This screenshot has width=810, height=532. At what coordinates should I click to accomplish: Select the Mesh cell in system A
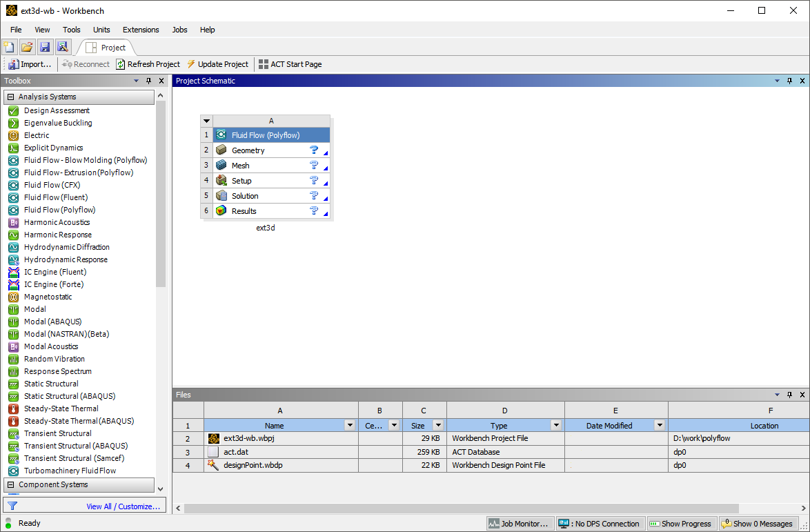point(271,166)
